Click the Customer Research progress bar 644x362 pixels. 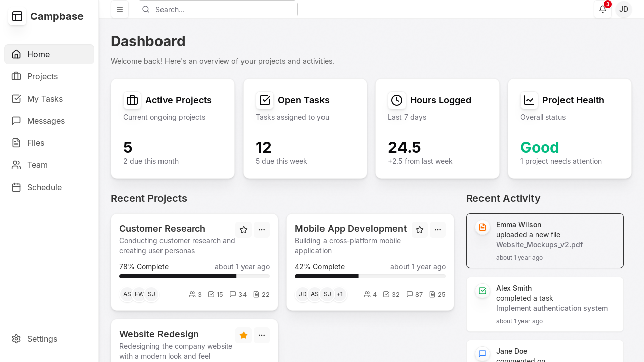pos(194,276)
